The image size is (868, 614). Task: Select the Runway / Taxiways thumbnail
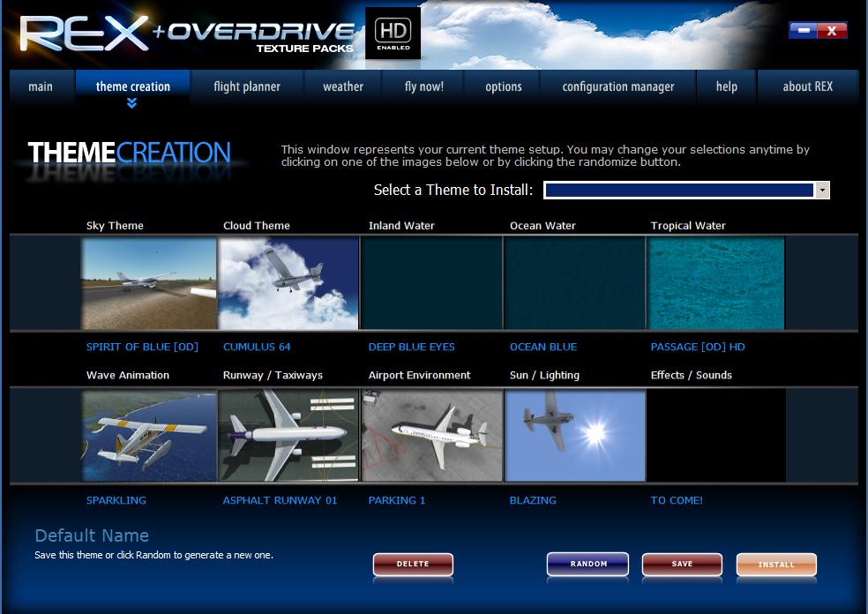[x=288, y=436]
